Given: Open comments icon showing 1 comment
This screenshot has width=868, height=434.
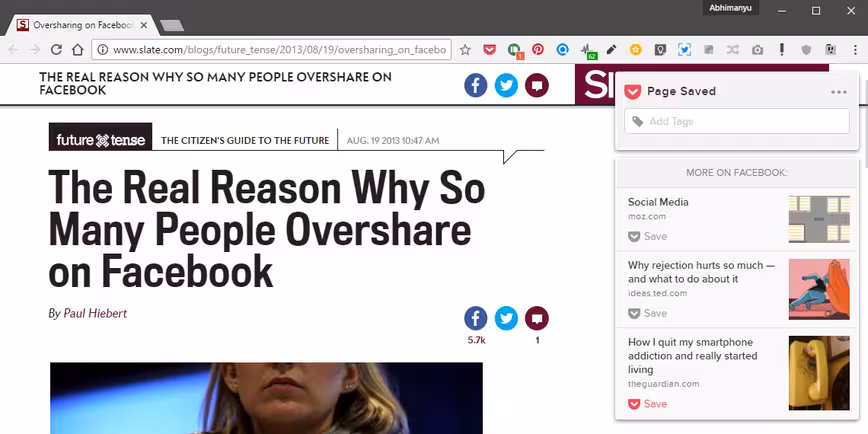Looking at the screenshot, I should (536, 318).
